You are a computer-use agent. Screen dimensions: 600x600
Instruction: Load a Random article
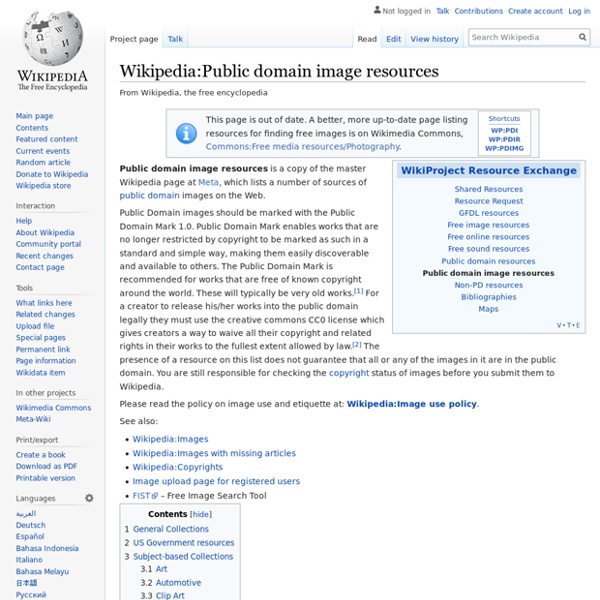(43, 162)
